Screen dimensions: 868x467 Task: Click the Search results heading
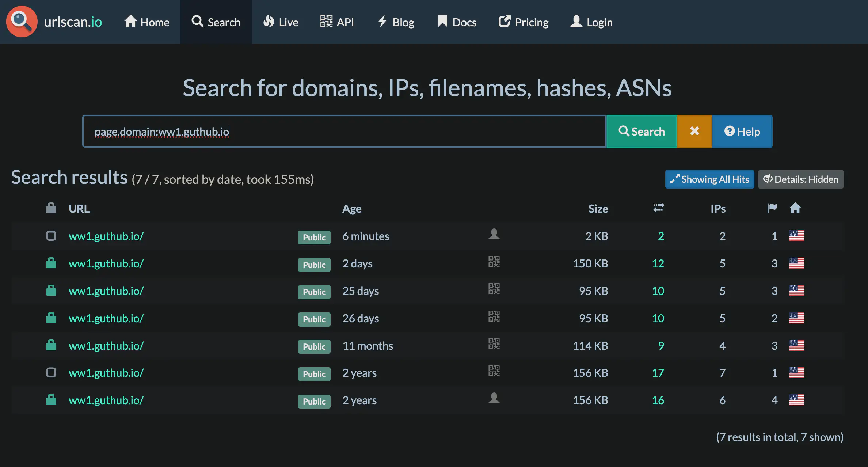(69, 177)
